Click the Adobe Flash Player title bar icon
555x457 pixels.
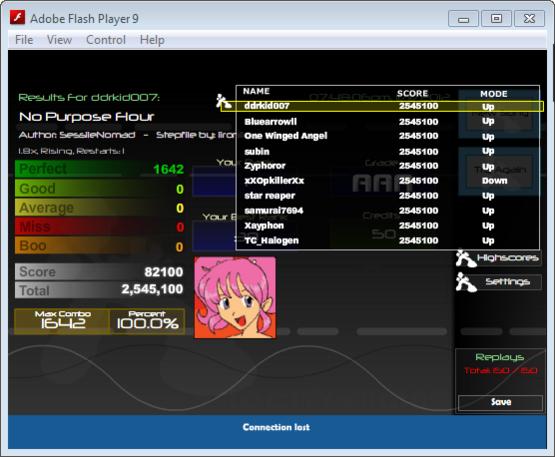[x=17, y=17]
